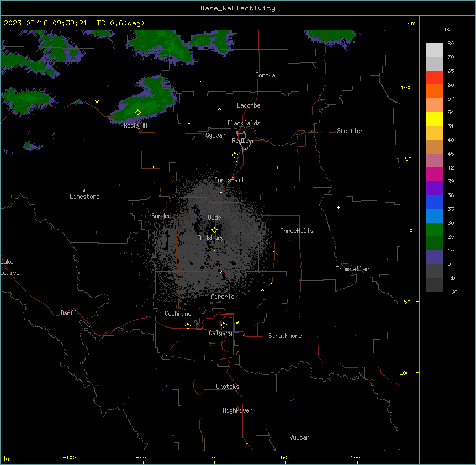Click the Lacombe city label
The width and height of the screenshot is (476, 465).
pyautogui.click(x=248, y=105)
